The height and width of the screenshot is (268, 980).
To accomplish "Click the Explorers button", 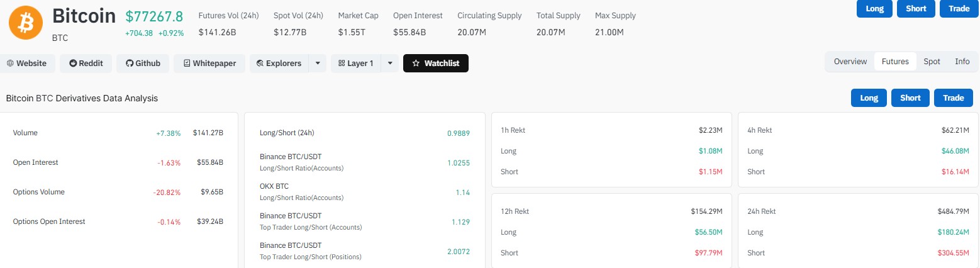I will [x=279, y=64].
